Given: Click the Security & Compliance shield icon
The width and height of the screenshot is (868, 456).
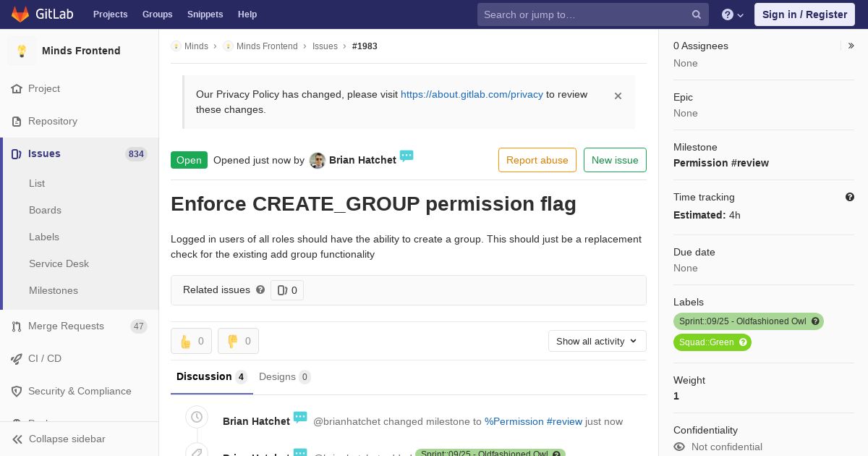Looking at the screenshot, I should (x=17, y=391).
